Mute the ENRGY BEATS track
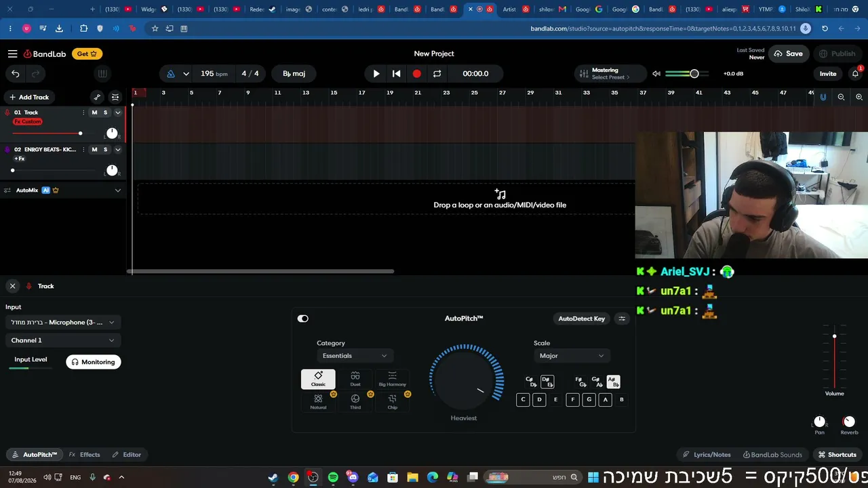868x488 pixels. point(94,149)
